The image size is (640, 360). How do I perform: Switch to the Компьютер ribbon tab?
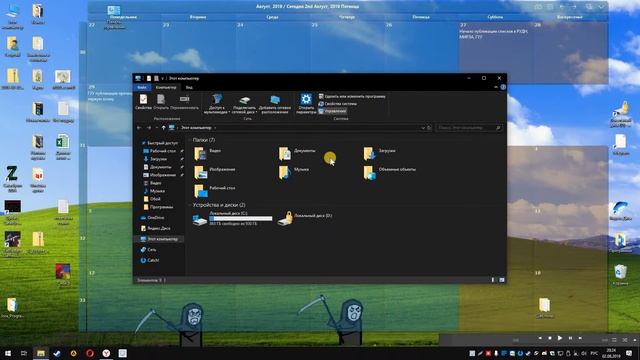click(166, 87)
